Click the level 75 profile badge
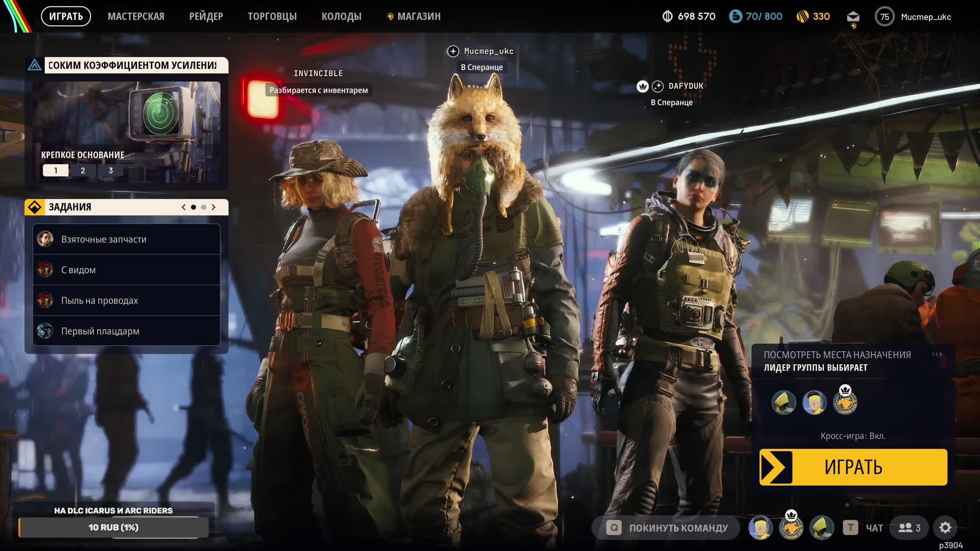The height and width of the screenshot is (551, 980). click(x=884, y=17)
